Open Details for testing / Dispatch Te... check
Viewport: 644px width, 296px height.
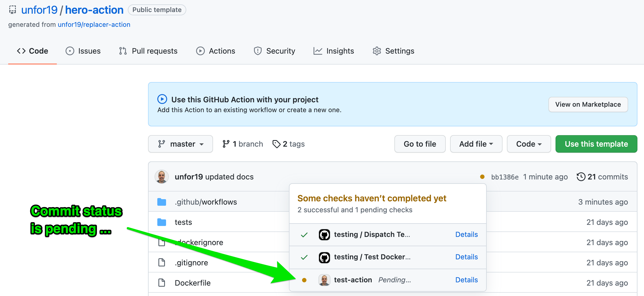(466, 234)
